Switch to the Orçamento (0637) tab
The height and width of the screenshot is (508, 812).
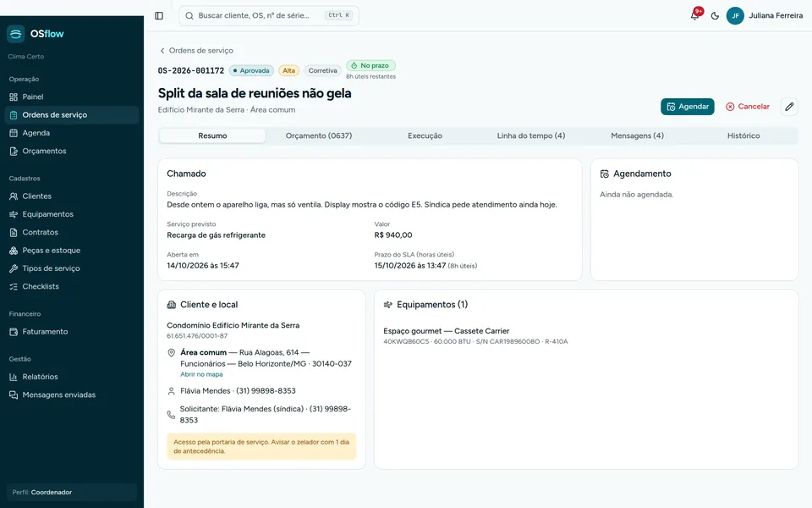pyautogui.click(x=319, y=135)
